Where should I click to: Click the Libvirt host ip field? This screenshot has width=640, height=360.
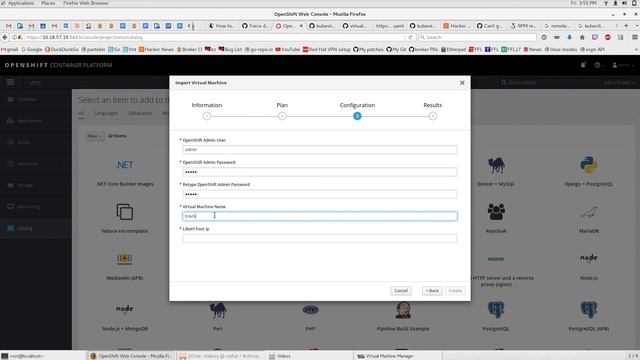(320, 238)
